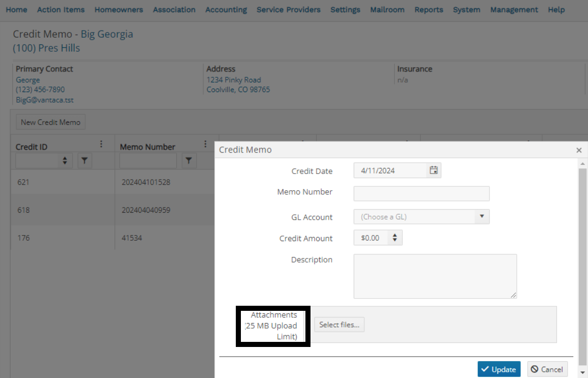Focus the Credit Amount field
This screenshot has width=588, height=378.
(372, 238)
